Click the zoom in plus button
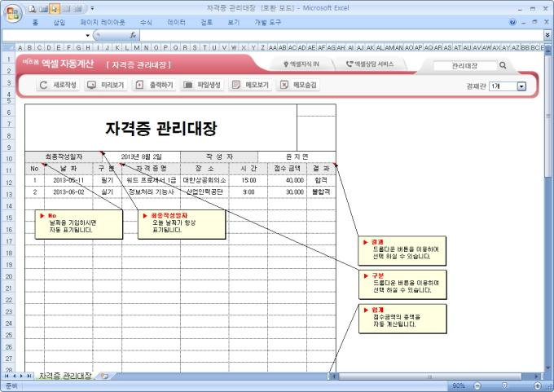This screenshot has width=554, height=392. 538,385
